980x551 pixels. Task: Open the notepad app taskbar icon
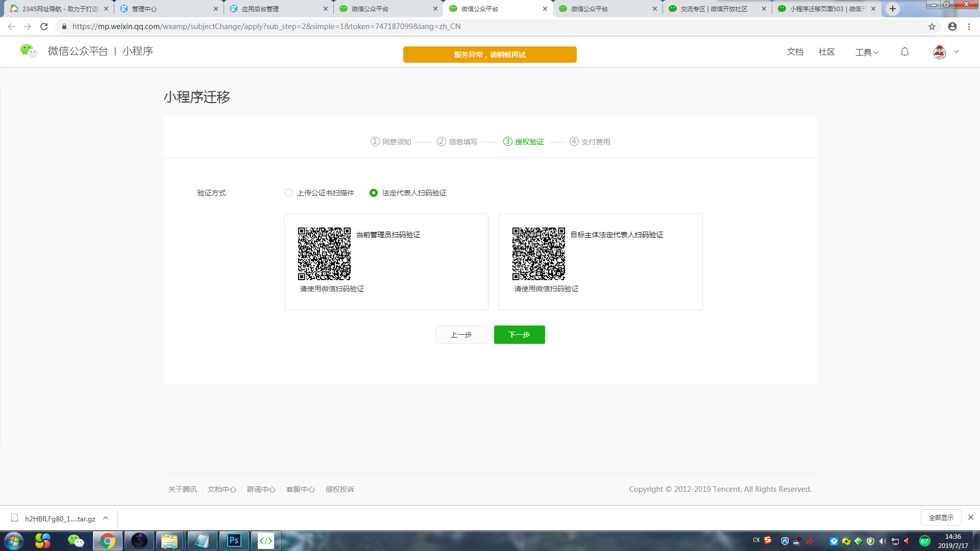[x=202, y=541]
